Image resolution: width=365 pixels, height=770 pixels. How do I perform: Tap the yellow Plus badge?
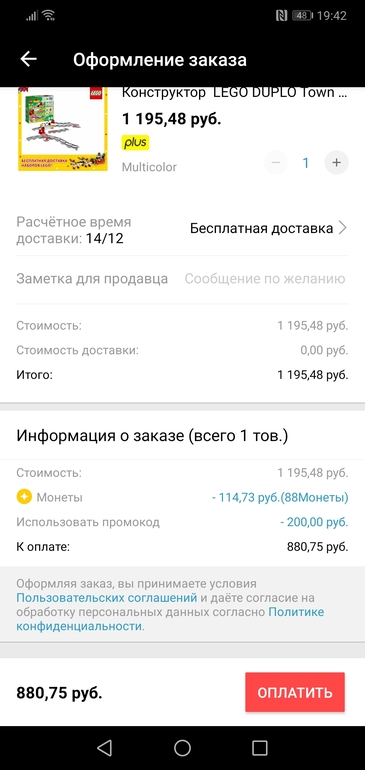(x=135, y=143)
